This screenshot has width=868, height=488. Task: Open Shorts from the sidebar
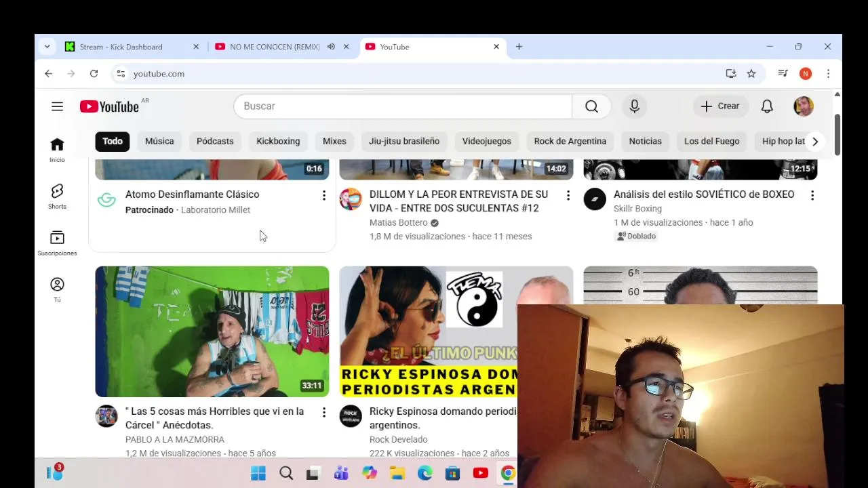[x=57, y=197]
